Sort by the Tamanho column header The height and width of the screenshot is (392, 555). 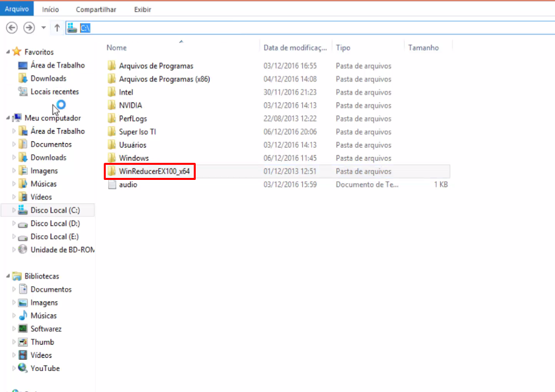[424, 48]
